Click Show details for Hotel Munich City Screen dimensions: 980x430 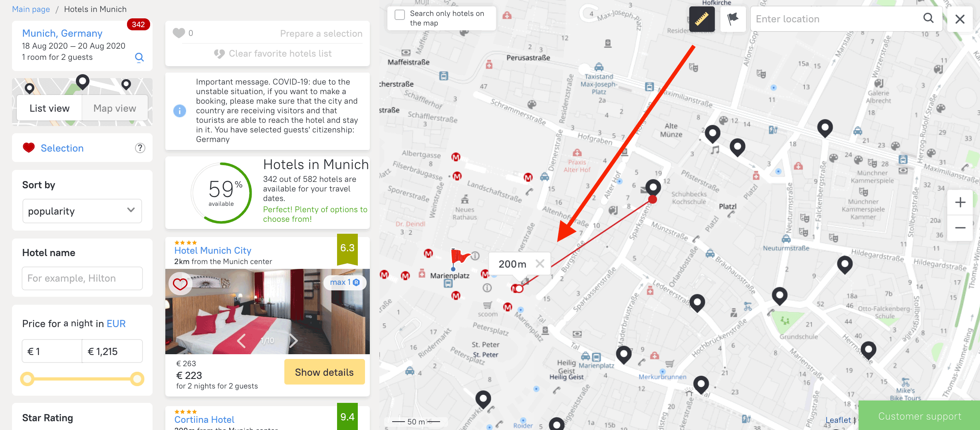tap(324, 372)
